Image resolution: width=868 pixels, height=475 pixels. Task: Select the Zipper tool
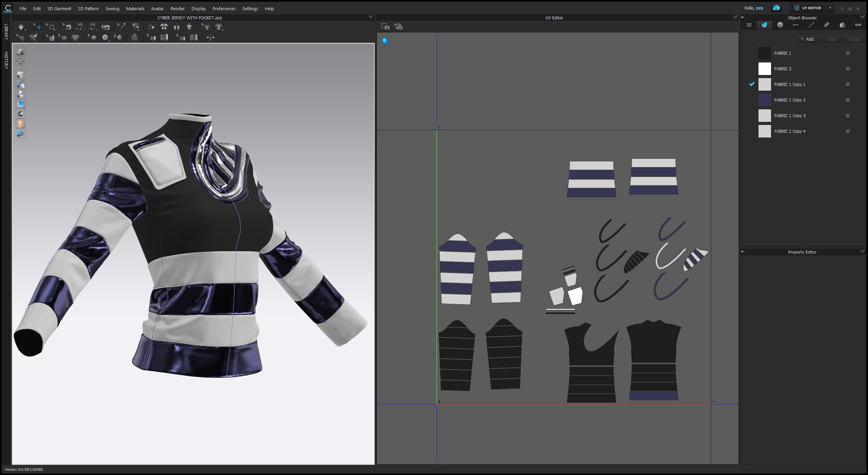pyautogui.click(x=135, y=37)
